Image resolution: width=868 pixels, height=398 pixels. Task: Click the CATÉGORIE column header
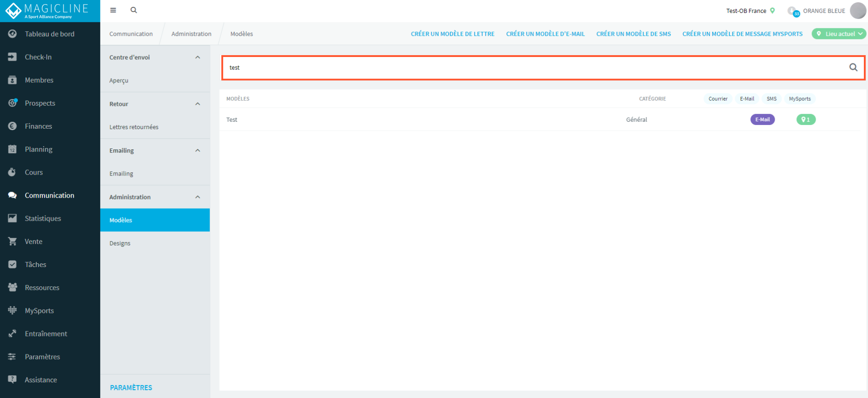(x=652, y=99)
